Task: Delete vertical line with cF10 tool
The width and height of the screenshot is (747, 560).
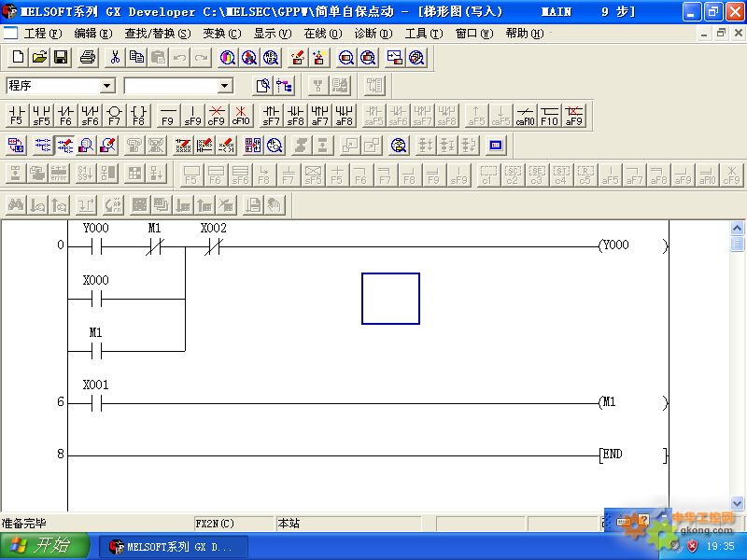Action: (241, 115)
